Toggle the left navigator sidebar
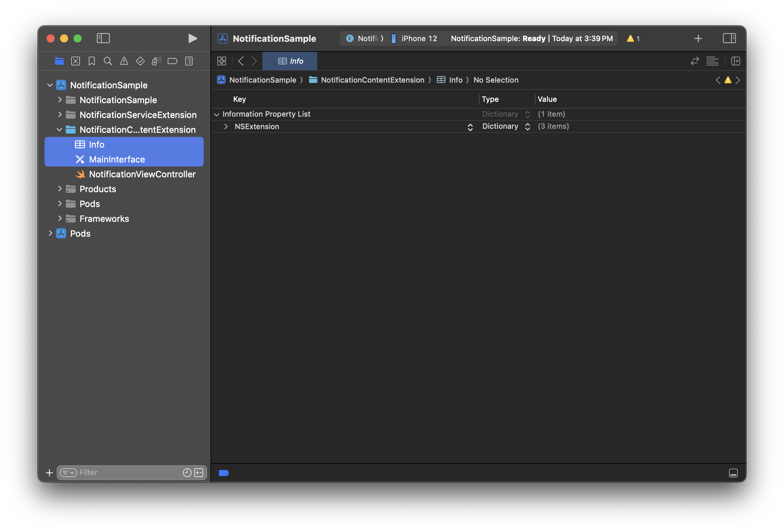Image resolution: width=784 pixels, height=532 pixels. point(103,38)
